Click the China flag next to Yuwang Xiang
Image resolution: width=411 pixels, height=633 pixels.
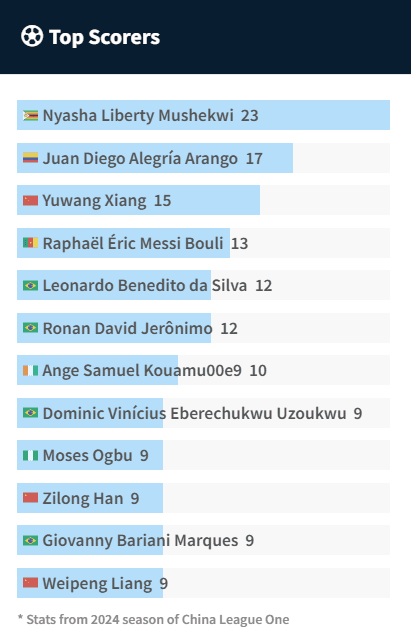click(30, 201)
